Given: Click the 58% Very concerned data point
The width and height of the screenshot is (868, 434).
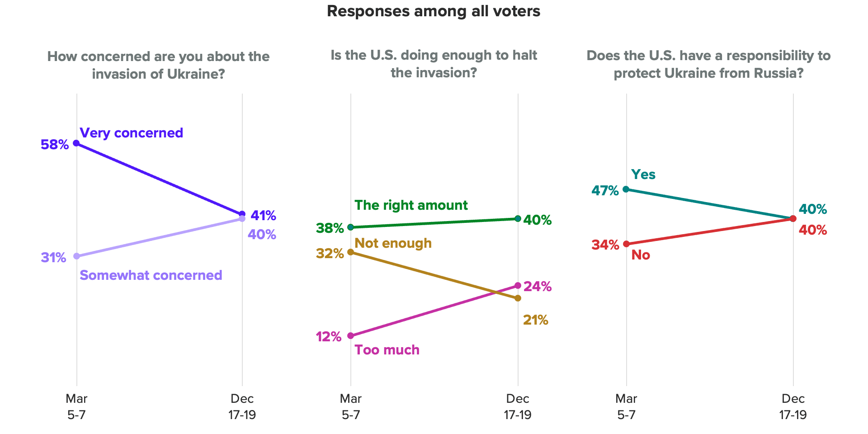Looking at the screenshot, I should pos(76,143).
